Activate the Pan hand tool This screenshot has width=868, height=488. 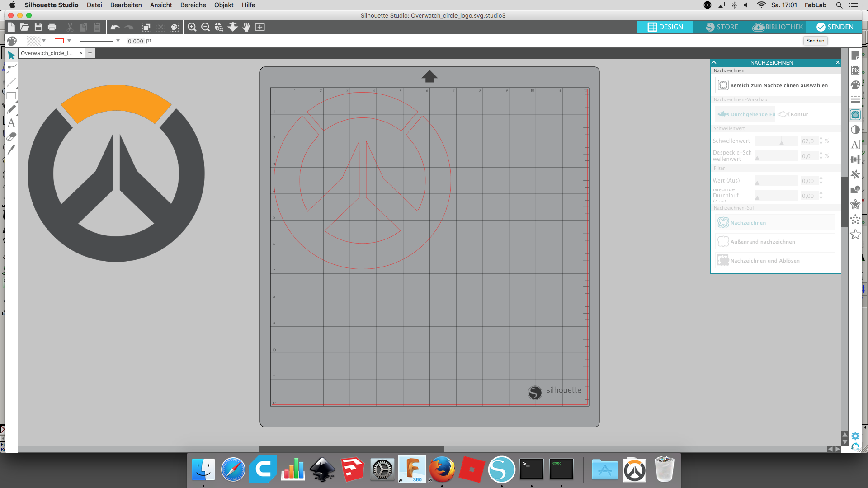(x=246, y=27)
